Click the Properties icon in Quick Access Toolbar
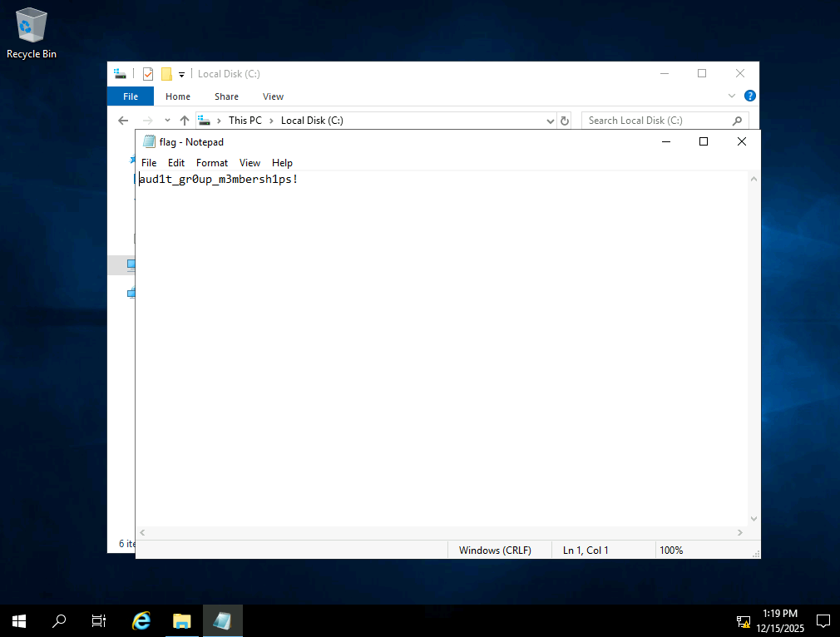Image resolution: width=840 pixels, height=637 pixels. point(148,74)
